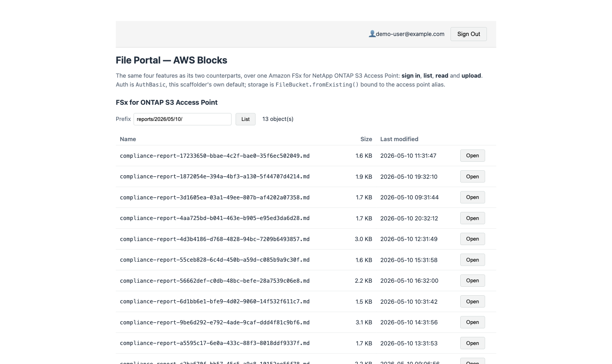Open compliance-report-1872054e file

pos(472,176)
